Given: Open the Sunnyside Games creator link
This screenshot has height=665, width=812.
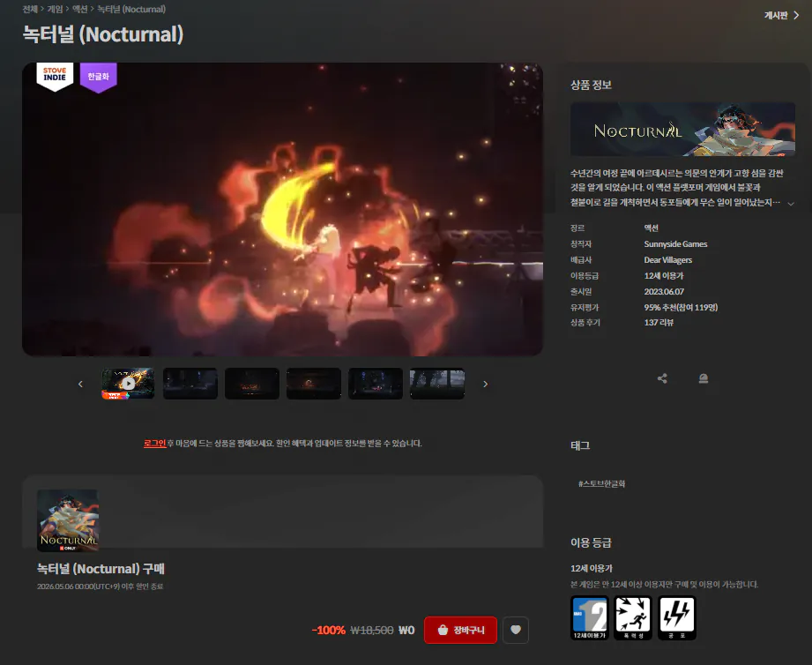Looking at the screenshot, I should (675, 244).
